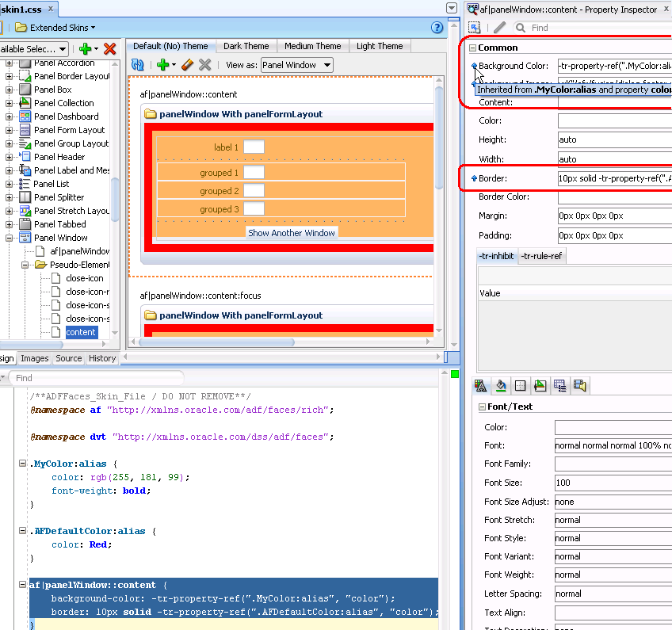The image size is (672, 630).
Task: Select the 'content' pseudo-element in the tree
Action: click(81, 332)
